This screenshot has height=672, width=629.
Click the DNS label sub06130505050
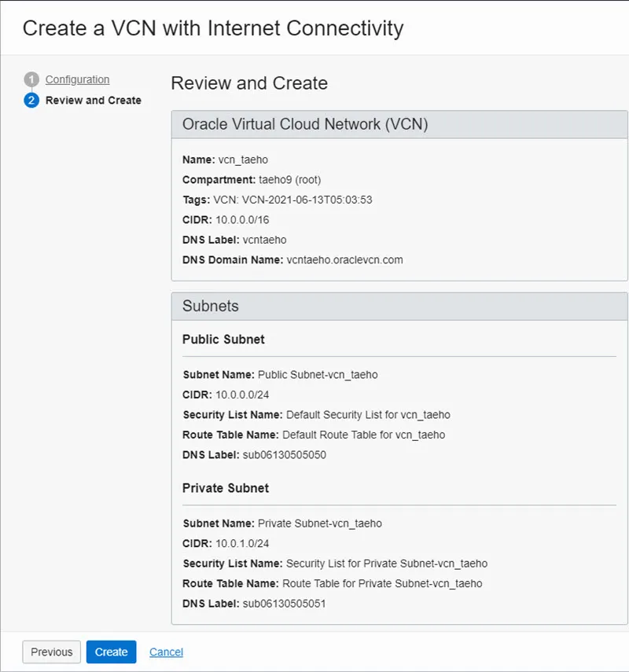pos(284,454)
